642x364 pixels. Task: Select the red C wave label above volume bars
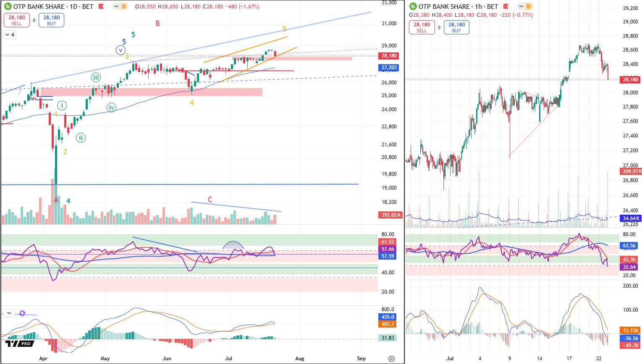[210, 200]
